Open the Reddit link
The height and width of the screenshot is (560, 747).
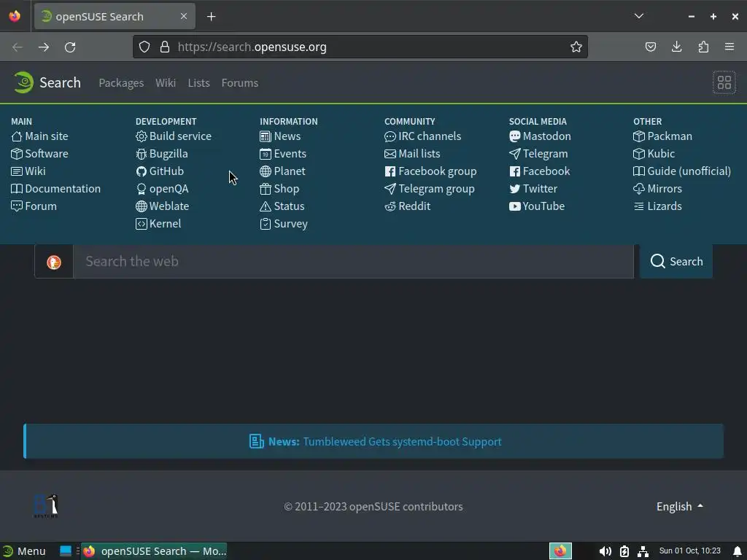(x=407, y=206)
